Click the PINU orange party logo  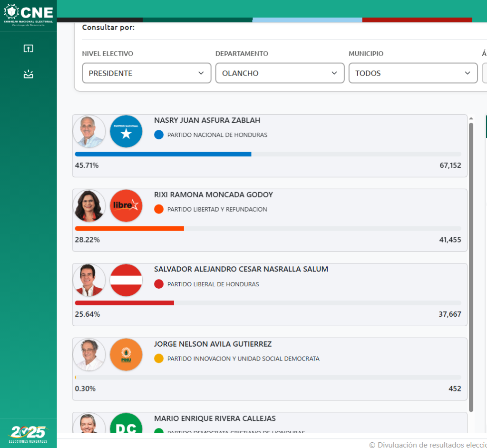[x=126, y=354]
